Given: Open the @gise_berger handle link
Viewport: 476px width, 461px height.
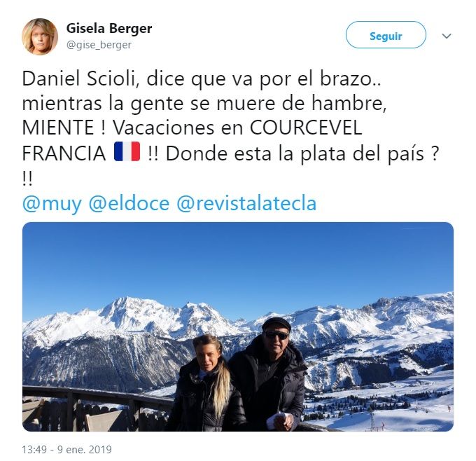Looking at the screenshot, I should [99, 45].
